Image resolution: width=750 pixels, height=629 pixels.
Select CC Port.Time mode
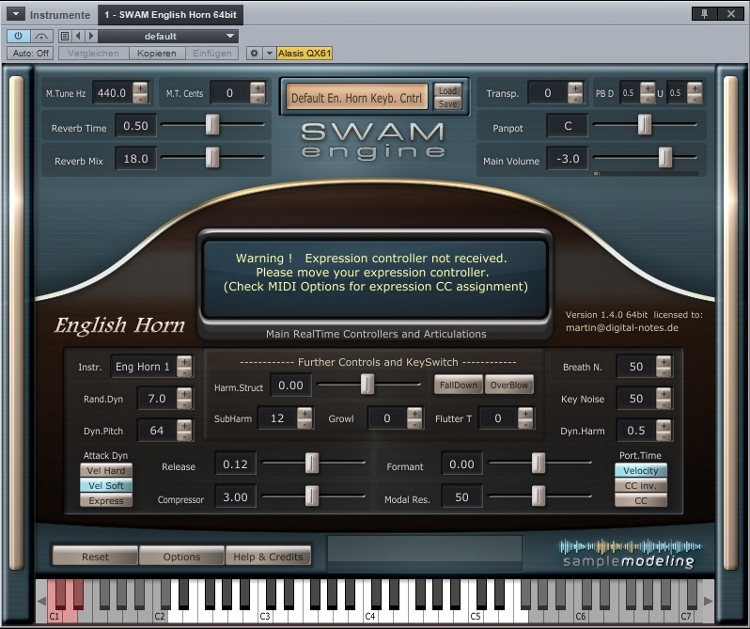pyautogui.click(x=640, y=500)
